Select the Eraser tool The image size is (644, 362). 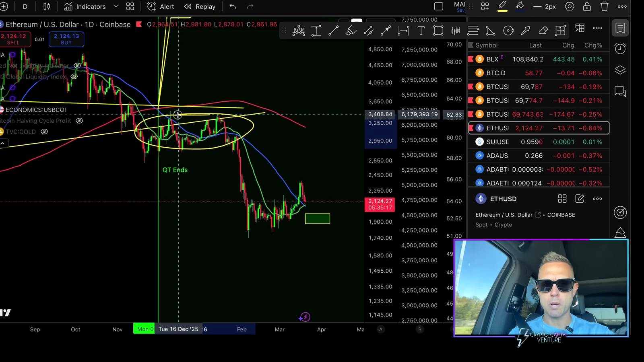(543, 31)
